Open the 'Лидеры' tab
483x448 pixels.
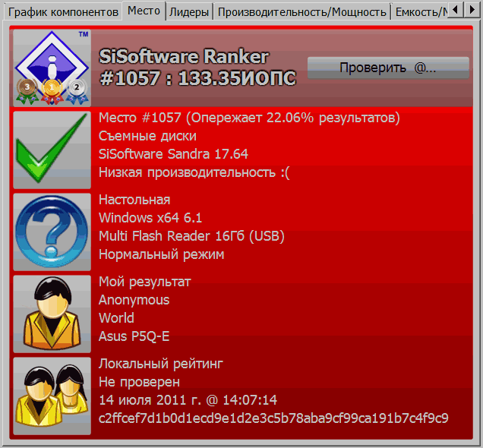coord(190,11)
